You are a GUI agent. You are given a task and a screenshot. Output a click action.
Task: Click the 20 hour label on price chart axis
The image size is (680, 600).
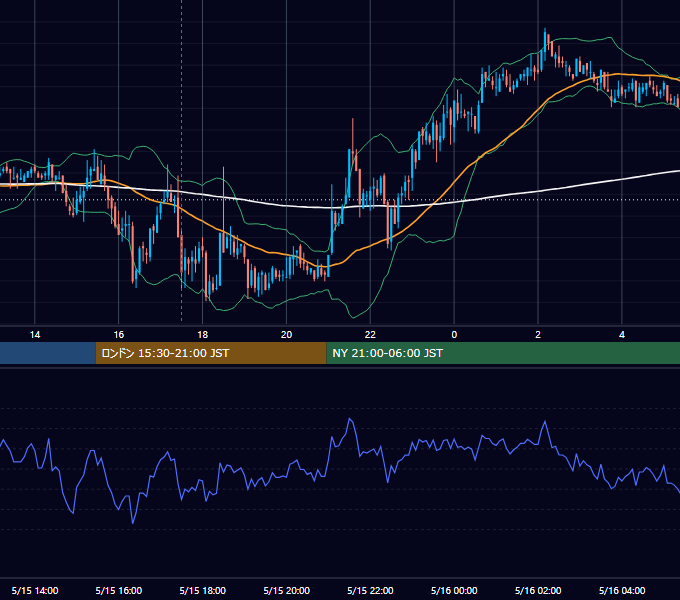pos(286,335)
